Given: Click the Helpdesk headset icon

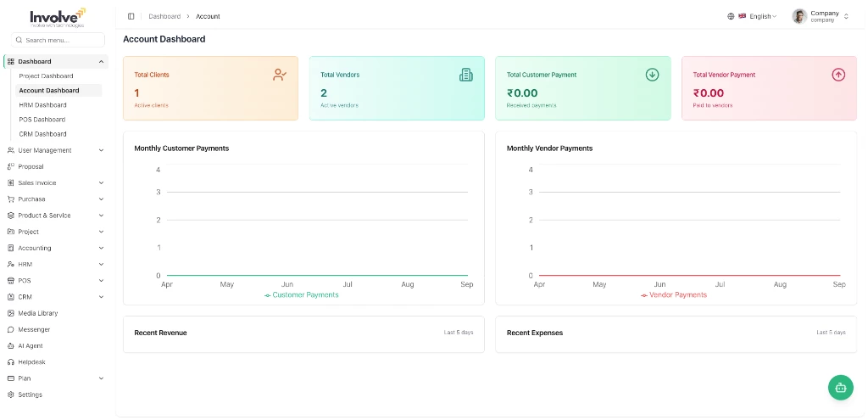Looking at the screenshot, I should (x=10, y=362).
